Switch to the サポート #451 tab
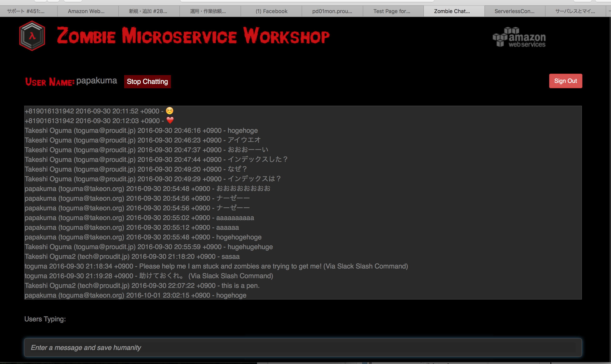Viewport: 611px width, 364px height. [x=26, y=11]
